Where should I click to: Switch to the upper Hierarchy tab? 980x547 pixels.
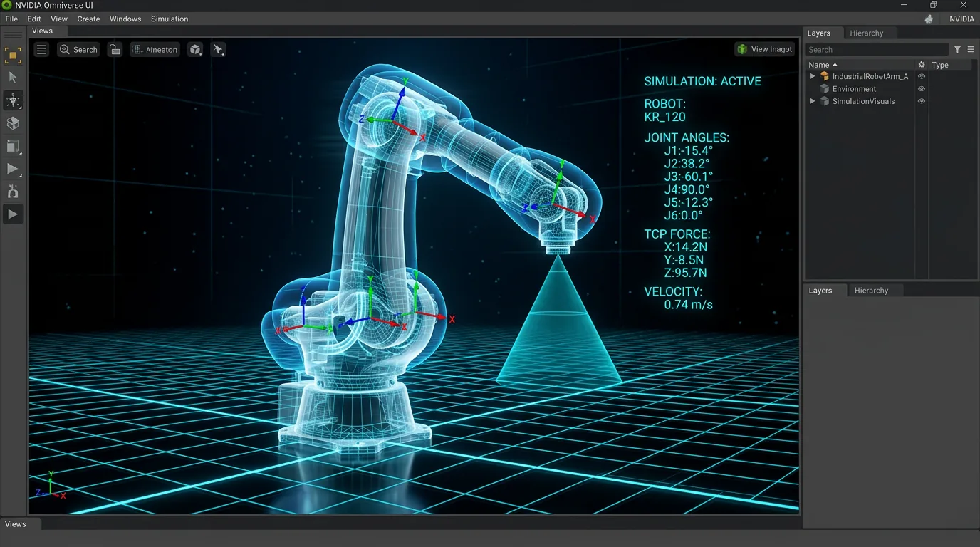(866, 33)
